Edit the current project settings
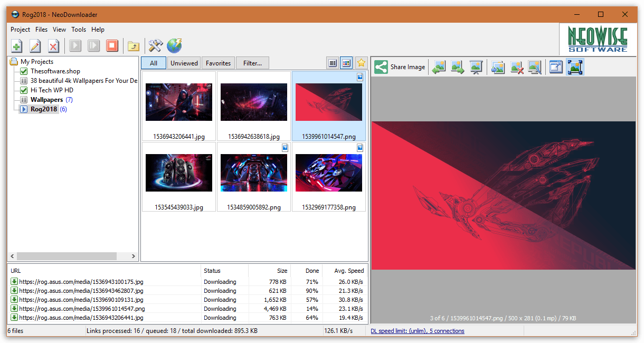The height and width of the screenshot is (343, 644). coord(35,46)
